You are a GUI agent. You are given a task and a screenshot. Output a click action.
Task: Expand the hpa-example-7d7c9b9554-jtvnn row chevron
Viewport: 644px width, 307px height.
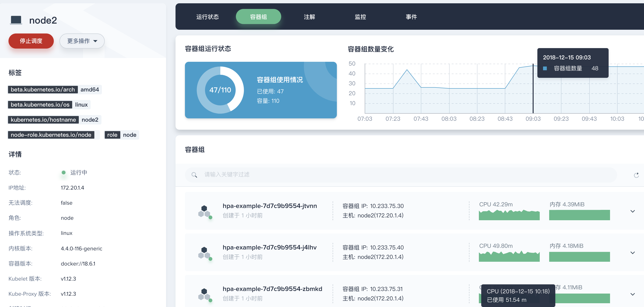tap(632, 211)
